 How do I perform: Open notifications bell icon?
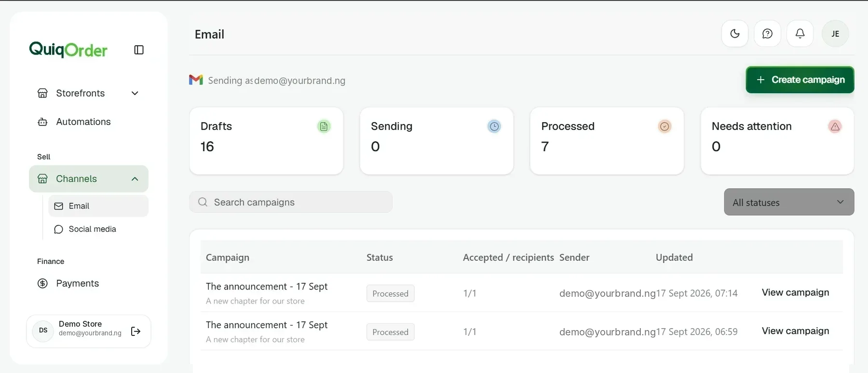pos(800,33)
